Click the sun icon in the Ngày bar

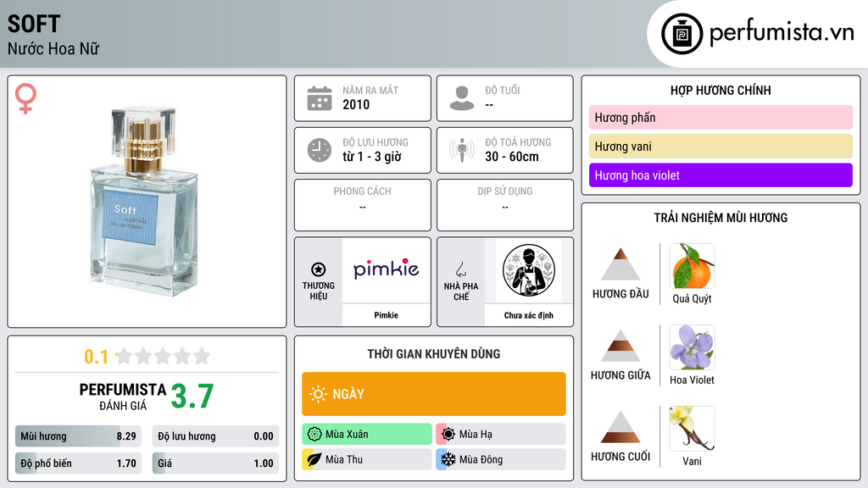point(318,394)
